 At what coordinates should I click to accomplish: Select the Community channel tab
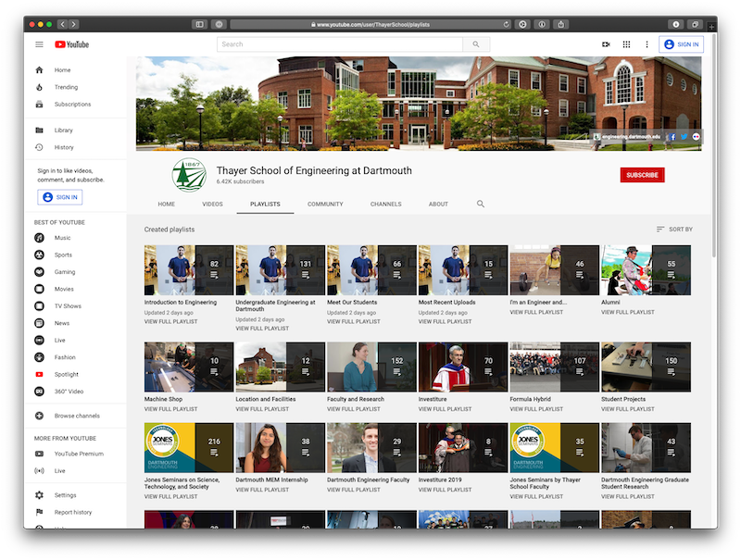point(325,204)
